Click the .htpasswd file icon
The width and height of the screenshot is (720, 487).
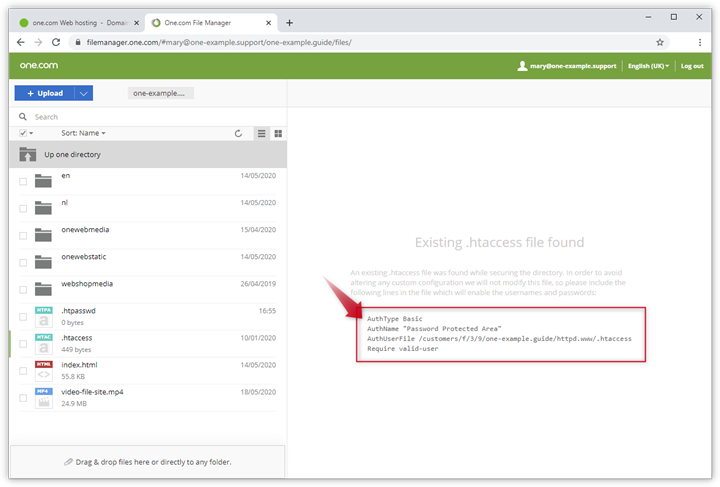click(44, 317)
